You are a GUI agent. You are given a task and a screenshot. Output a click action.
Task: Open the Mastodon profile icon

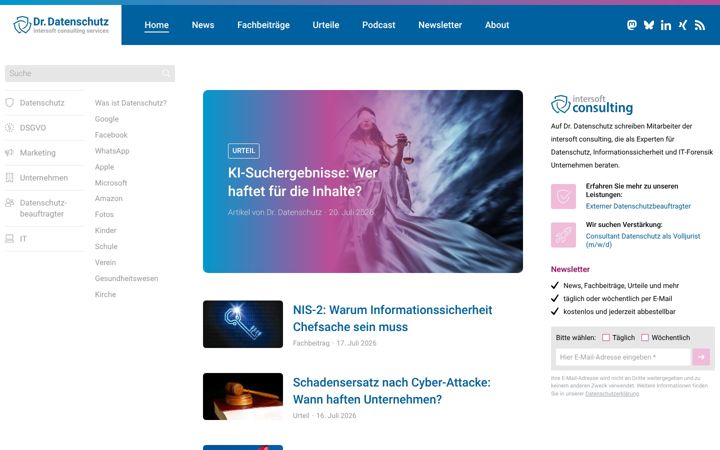point(632,25)
